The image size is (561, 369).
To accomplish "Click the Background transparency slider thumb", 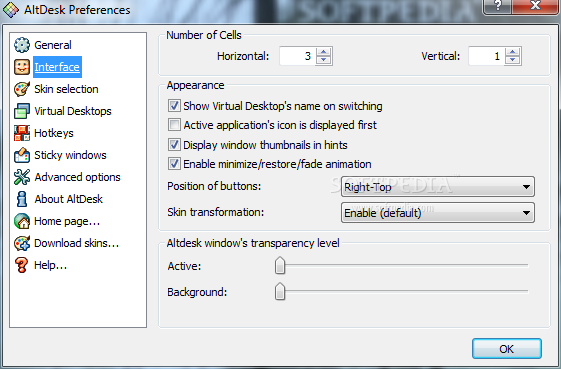I will click(x=280, y=291).
